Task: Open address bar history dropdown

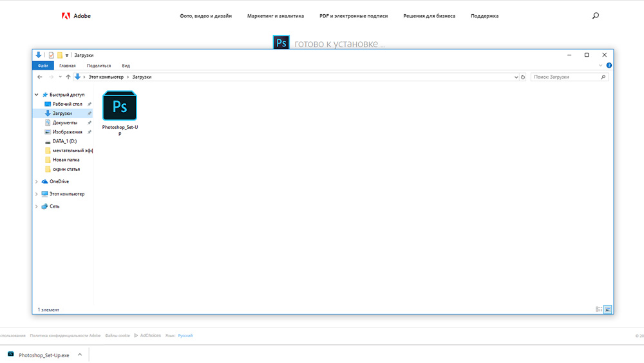Action: (516, 77)
